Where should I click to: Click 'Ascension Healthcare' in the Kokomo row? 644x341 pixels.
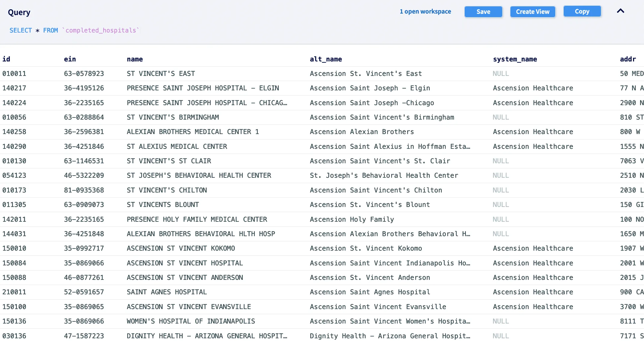point(533,248)
